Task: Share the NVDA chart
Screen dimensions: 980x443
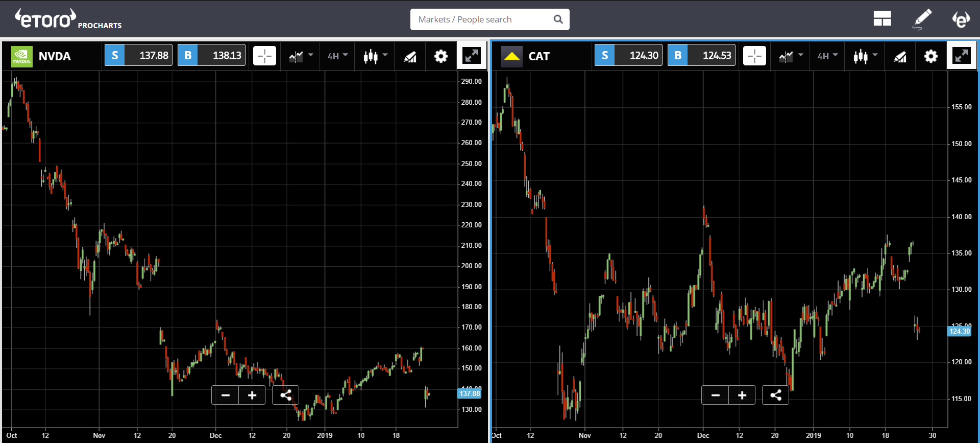Action: coord(285,395)
